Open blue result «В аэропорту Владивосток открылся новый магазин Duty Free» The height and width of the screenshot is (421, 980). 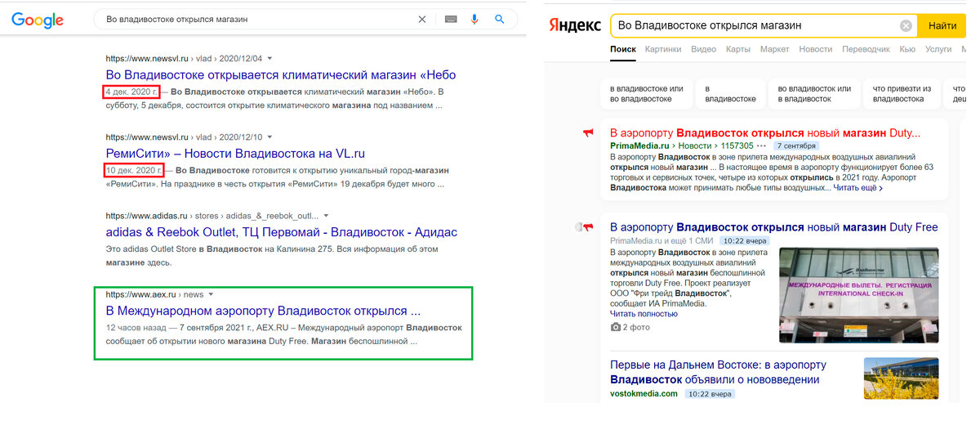pyautogui.click(x=774, y=227)
